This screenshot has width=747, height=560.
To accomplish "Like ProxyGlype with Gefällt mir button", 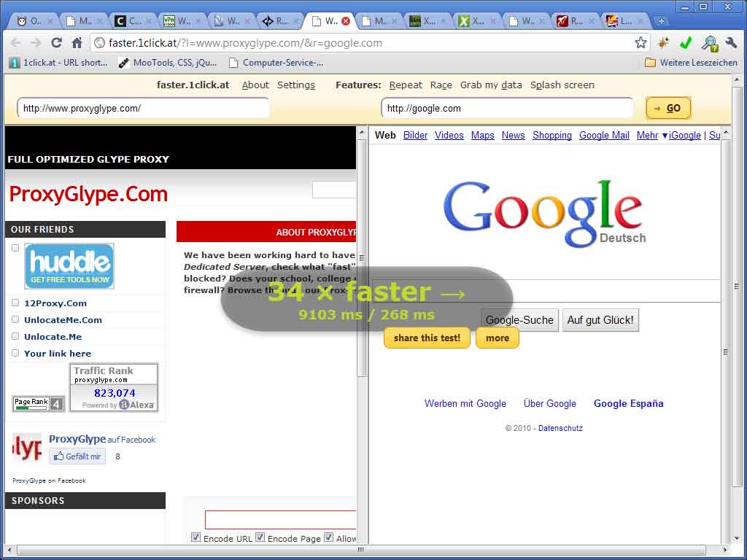I will pyautogui.click(x=77, y=456).
